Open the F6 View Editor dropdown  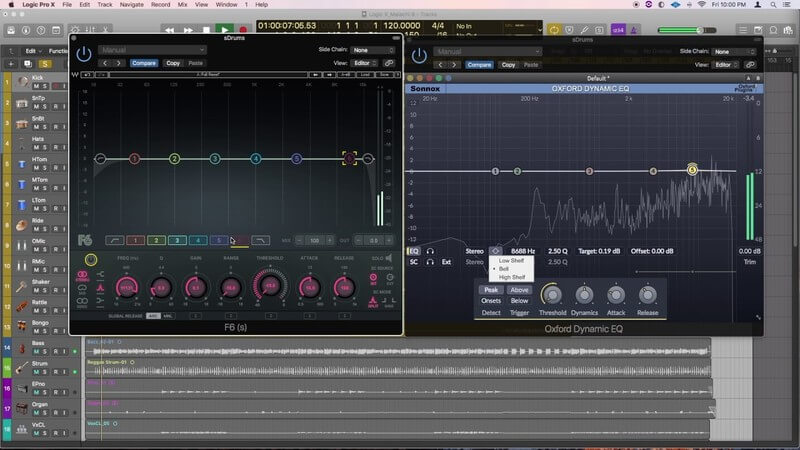click(365, 63)
